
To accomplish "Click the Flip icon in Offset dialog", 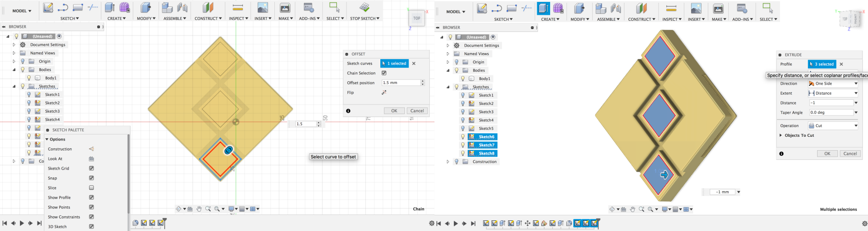I will [x=384, y=92].
